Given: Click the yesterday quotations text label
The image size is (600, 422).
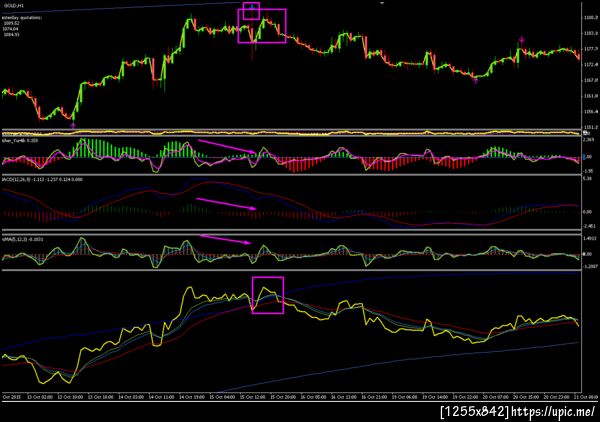Looking at the screenshot, I should click(x=22, y=18).
